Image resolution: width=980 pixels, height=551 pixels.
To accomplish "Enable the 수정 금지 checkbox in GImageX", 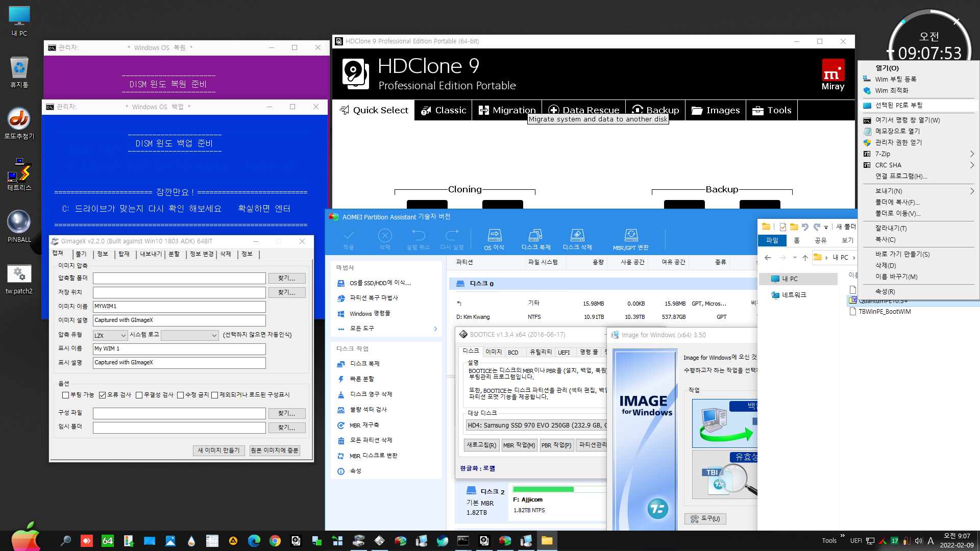I will 180,395.
